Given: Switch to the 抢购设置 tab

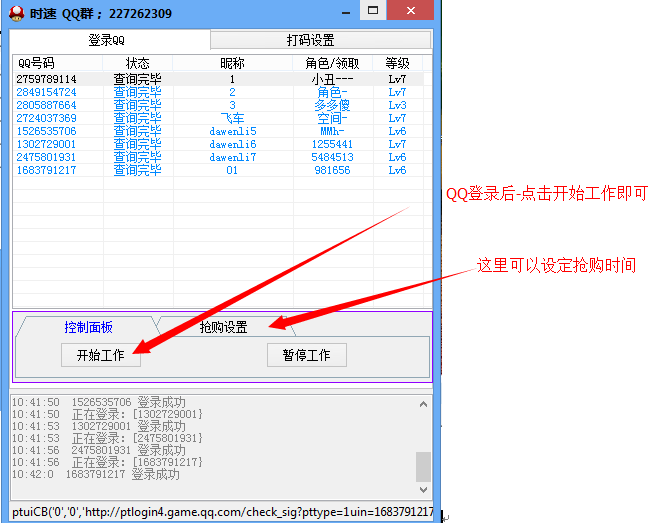Looking at the screenshot, I should click(x=223, y=327).
